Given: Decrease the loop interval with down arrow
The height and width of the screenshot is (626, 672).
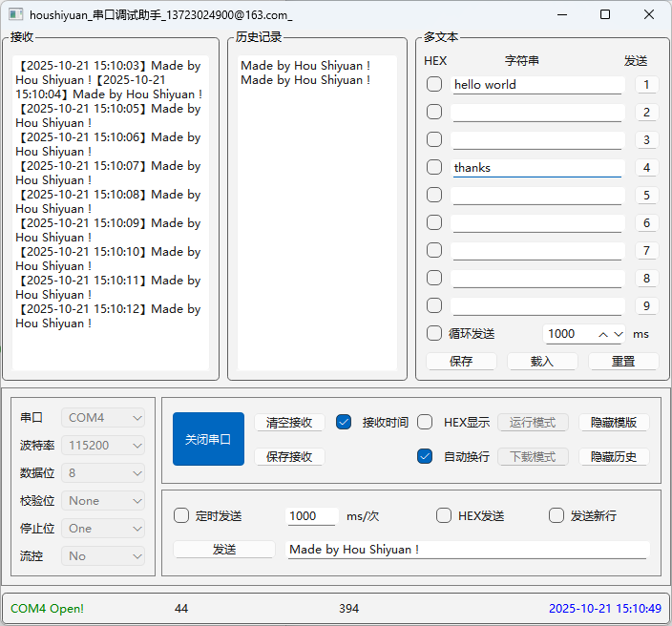Looking at the screenshot, I should (618, 334).
